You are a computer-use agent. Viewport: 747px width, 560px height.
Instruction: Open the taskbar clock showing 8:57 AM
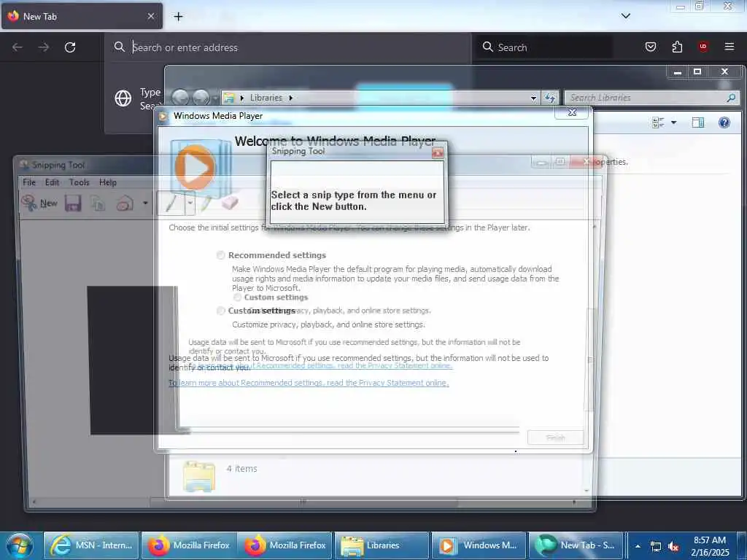(710, 546)
